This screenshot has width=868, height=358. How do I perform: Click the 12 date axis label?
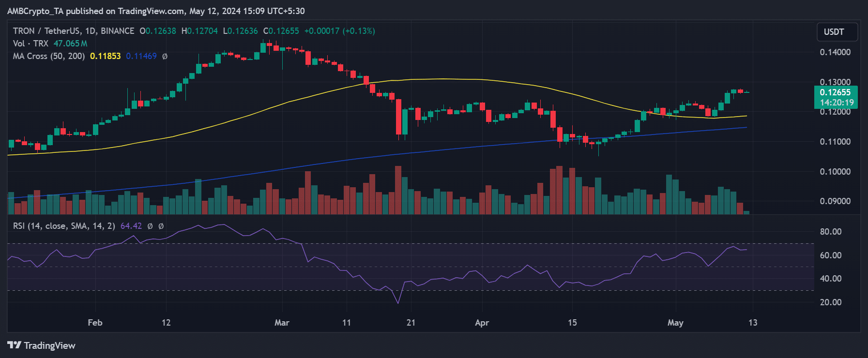166,323
